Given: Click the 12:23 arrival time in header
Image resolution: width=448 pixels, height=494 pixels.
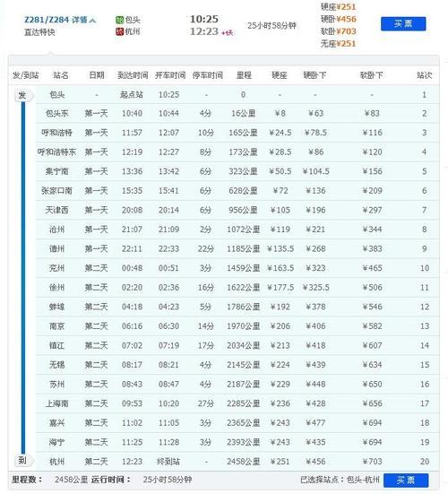Looking at the screenshot, I should point(204,31).
